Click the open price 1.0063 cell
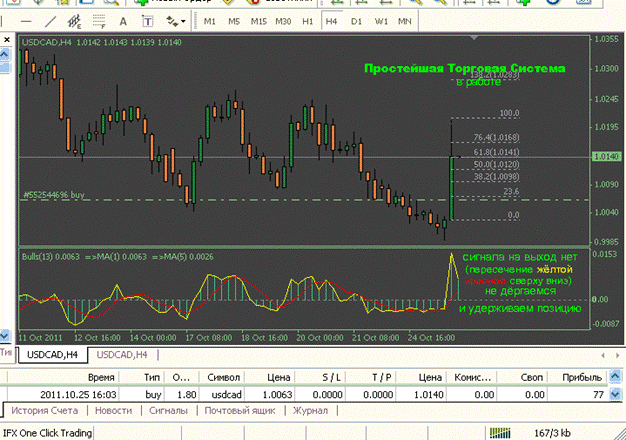 (x=277, y=395)
